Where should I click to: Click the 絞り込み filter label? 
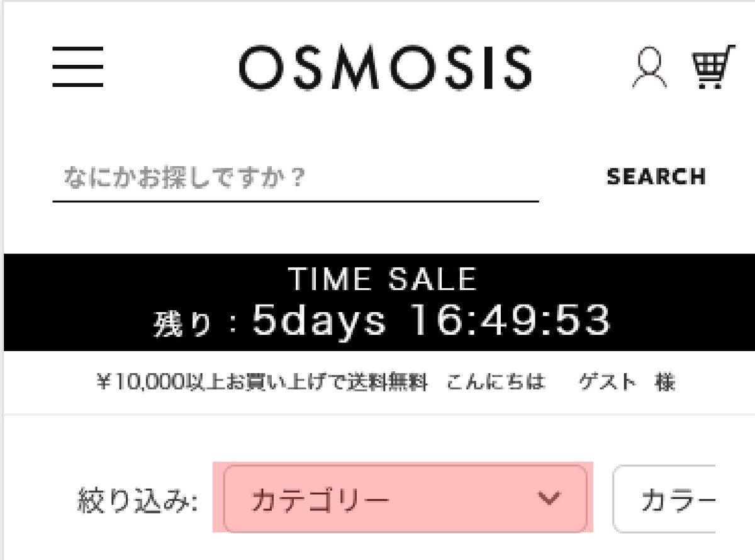137,501
